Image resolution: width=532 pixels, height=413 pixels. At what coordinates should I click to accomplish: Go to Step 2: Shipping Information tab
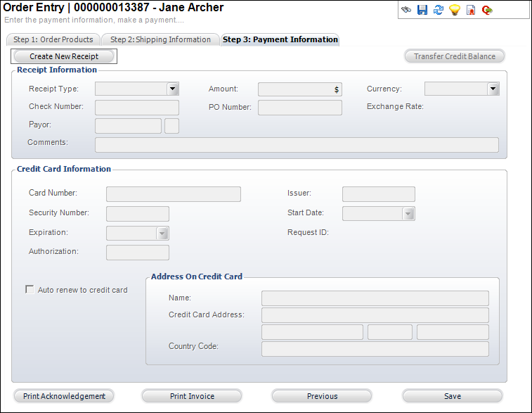160,39
